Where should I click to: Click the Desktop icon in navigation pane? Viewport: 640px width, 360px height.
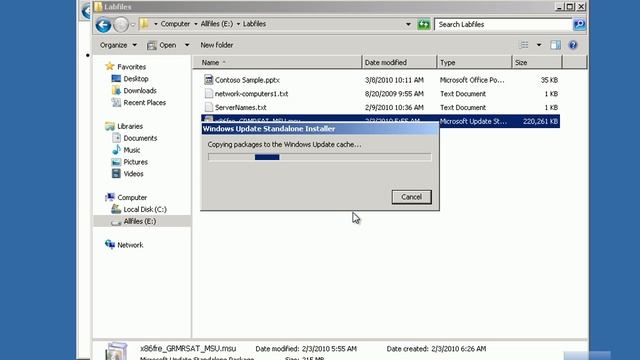(116, 78)
